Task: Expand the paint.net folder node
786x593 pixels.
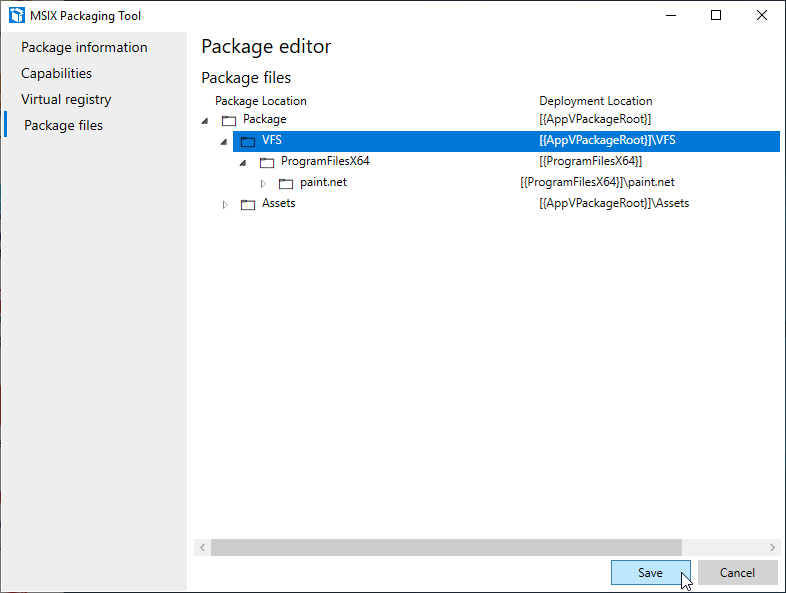Action: [x=263, y=183]
